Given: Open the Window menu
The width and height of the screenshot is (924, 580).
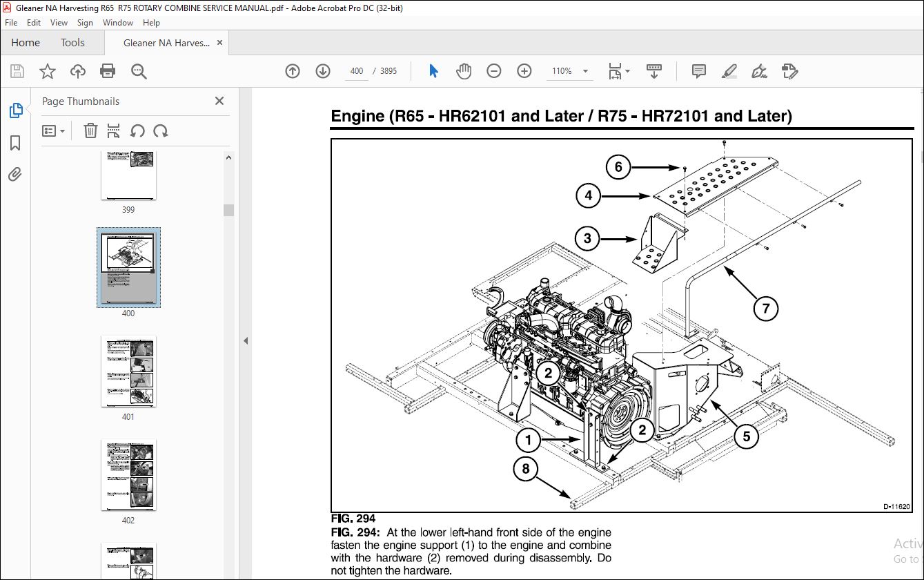Looking at the screenshot, I should (x=118, y=23).
